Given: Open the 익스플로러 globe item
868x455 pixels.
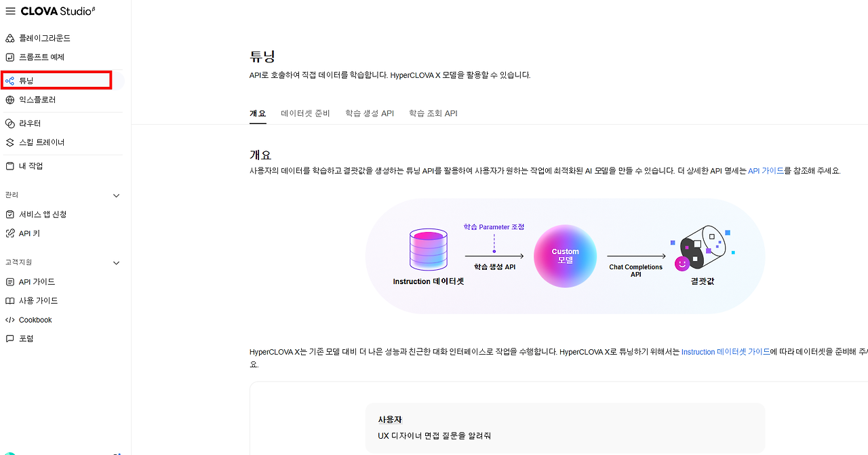Looking at the screenshot, I should pos(62,100).
